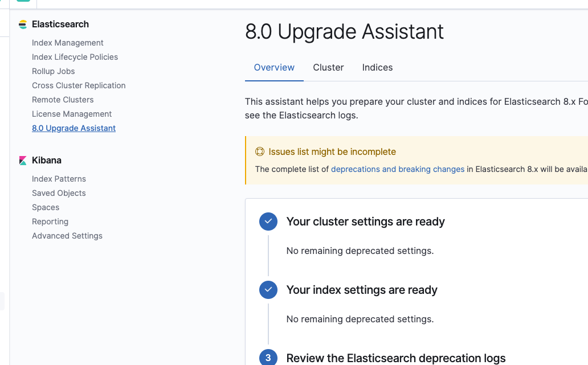The height and width of the screenshot is (365, 588).
Task: Open Saved Objects
Action: coord(59,193)
